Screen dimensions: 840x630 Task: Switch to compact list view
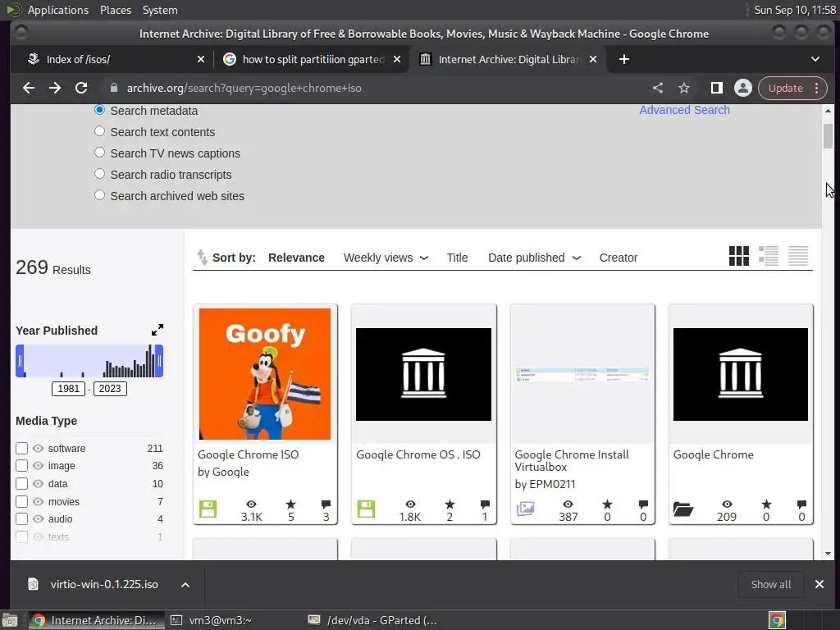pos(798,256)
